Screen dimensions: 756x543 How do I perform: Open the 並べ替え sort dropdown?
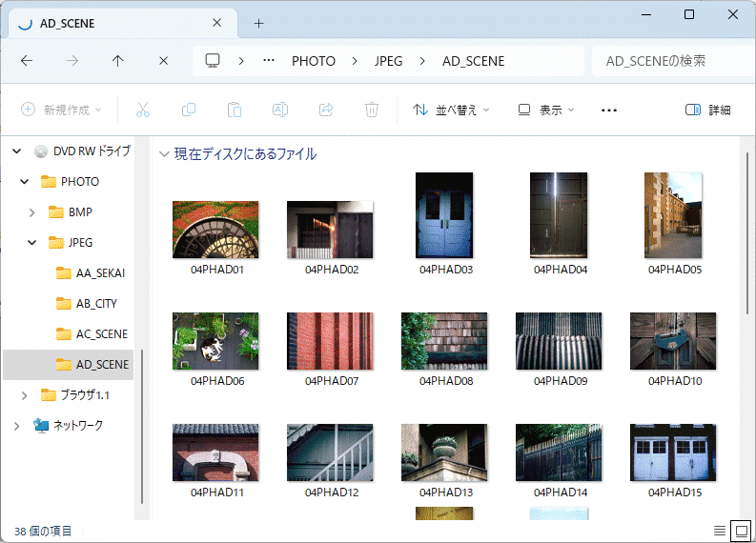point(451,110)
